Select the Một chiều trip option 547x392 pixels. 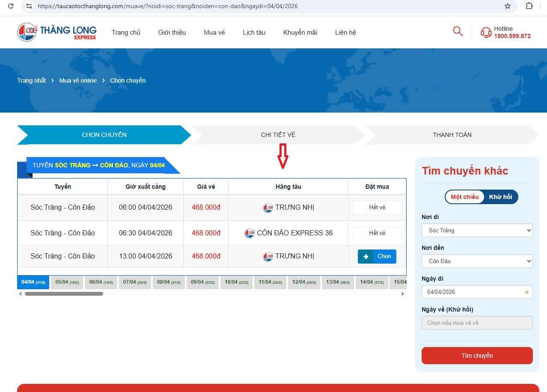465,197
